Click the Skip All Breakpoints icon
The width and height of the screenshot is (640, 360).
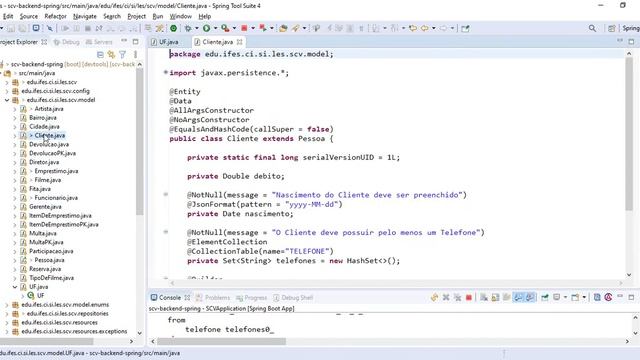[50, 28]
